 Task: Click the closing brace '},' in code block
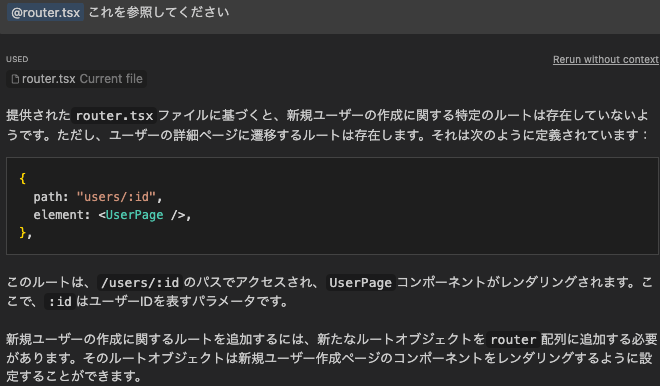tap(25, 233)
